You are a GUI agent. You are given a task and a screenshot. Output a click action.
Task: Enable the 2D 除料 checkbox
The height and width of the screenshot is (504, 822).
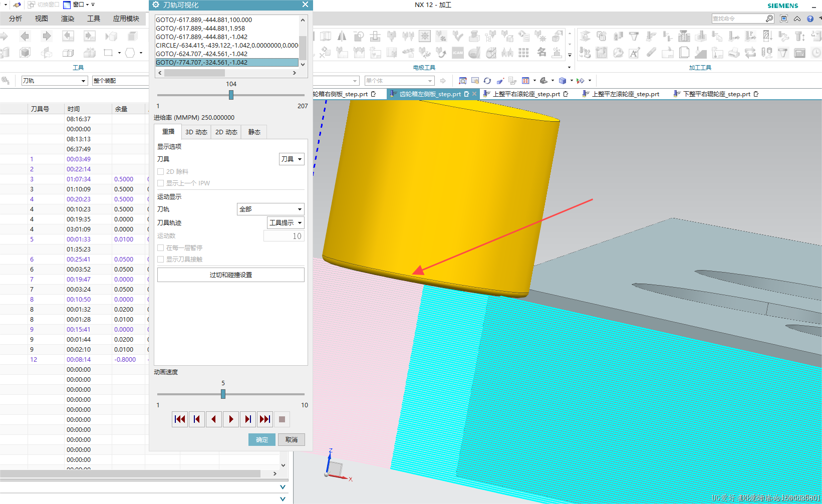161,171
